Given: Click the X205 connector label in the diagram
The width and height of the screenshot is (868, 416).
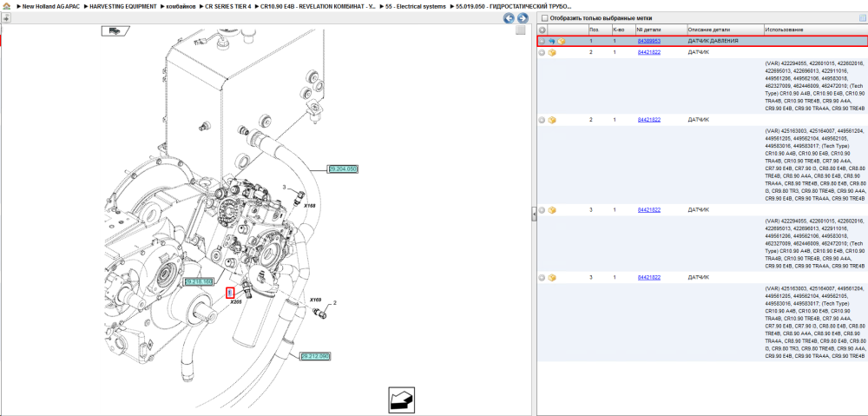Looking at the screenshot, I should pyautogui.click(x=236, y=302).
